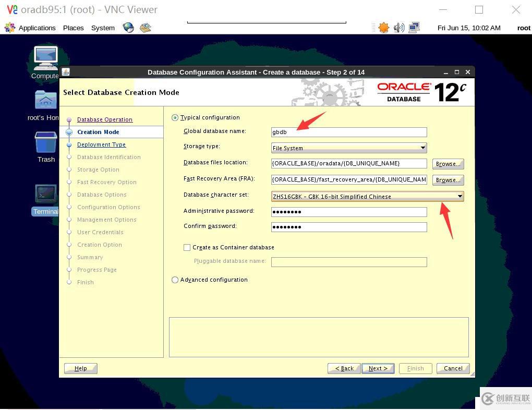Click the Back button
This screenshot has width=532, height=410.
click(x=344, y=369)
